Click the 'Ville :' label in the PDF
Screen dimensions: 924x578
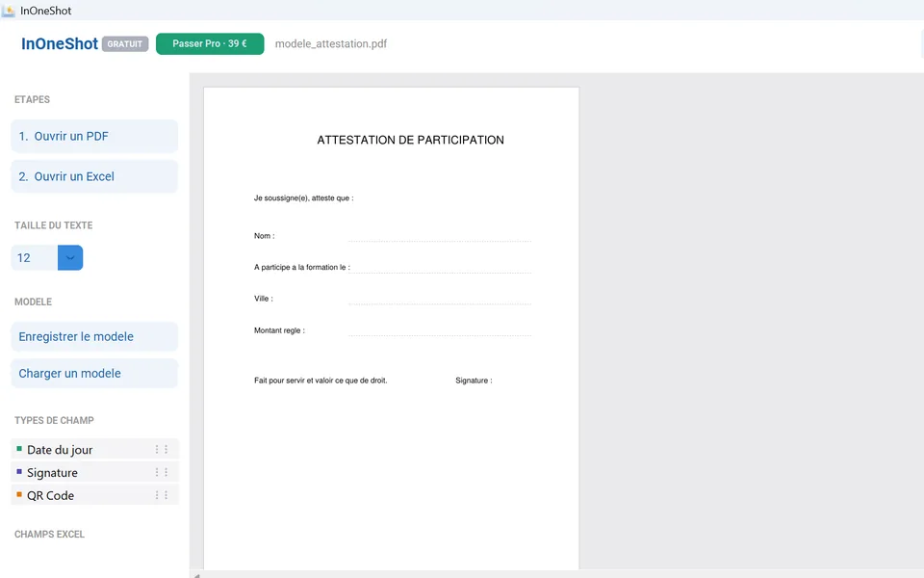pyautogui.click(x=264, y=299)
